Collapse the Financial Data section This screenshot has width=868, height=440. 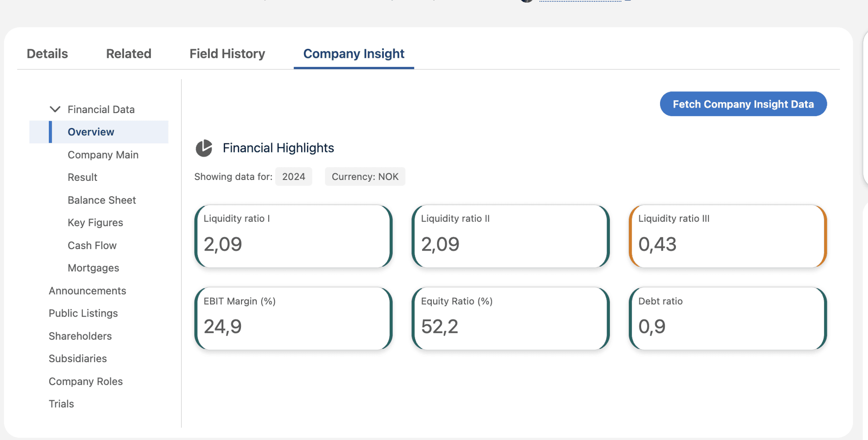click(55, 109)
